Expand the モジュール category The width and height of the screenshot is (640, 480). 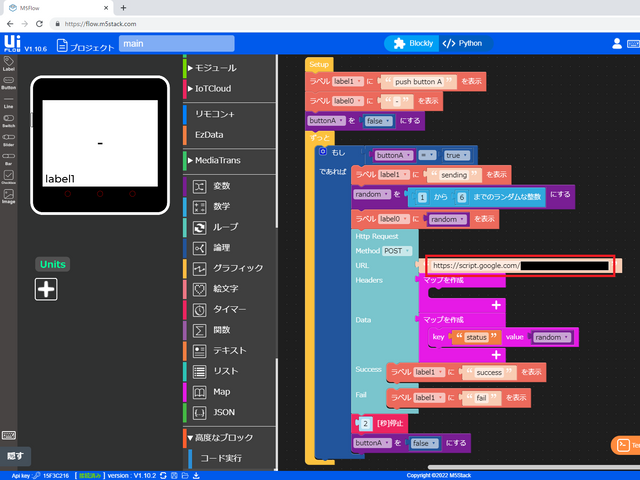point(214,68)
